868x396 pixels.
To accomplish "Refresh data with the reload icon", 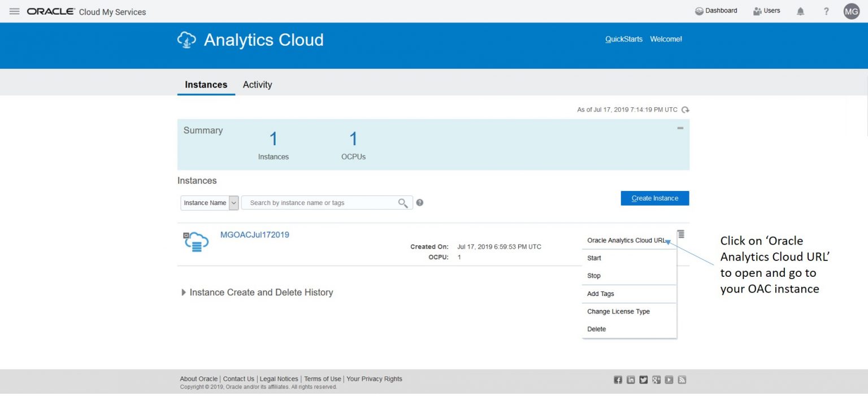I will tap(685, 110).
